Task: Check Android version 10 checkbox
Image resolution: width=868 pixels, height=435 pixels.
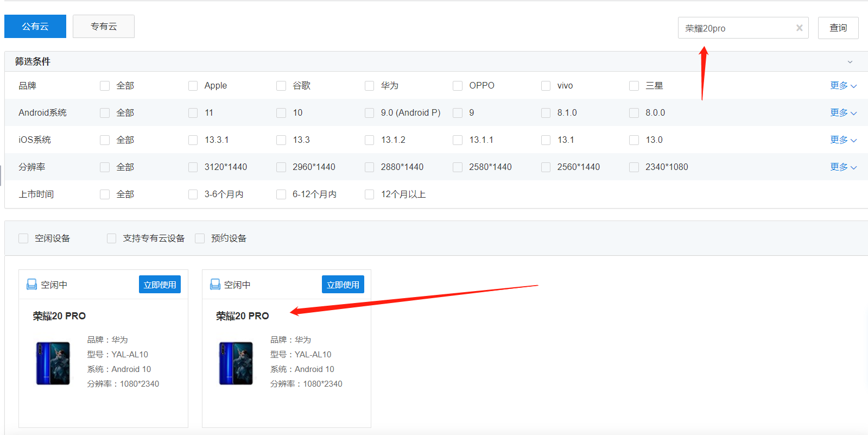Action: (x=281, y=113)
